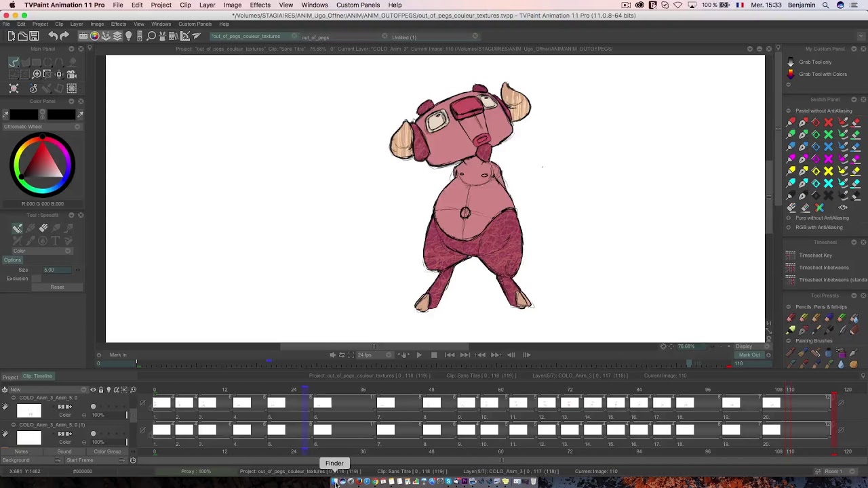Toggle the light table bulb icon
The width and height of the screenshot is (868, 488).
pos(129,36)
